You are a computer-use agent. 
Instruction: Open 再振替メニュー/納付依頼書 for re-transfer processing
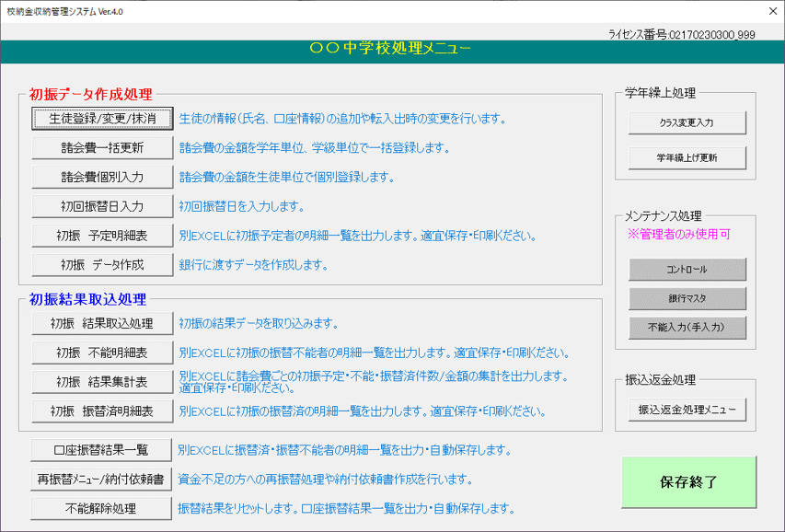point(99,478)
